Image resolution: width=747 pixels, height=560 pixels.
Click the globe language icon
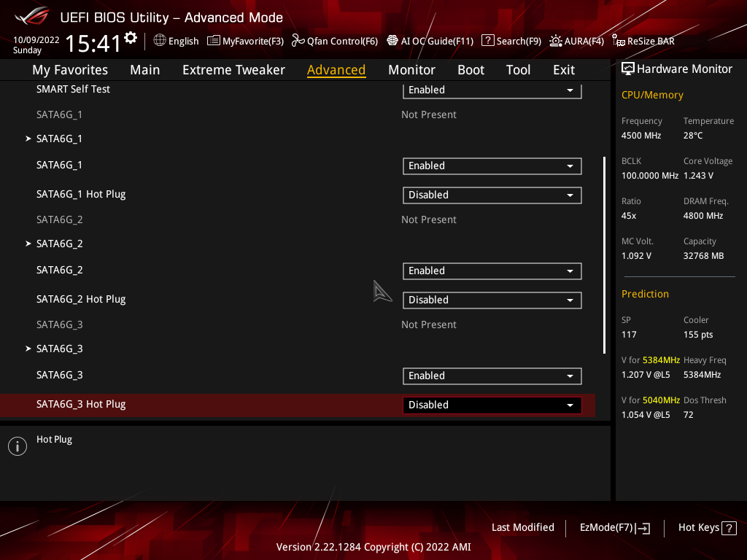160,41
